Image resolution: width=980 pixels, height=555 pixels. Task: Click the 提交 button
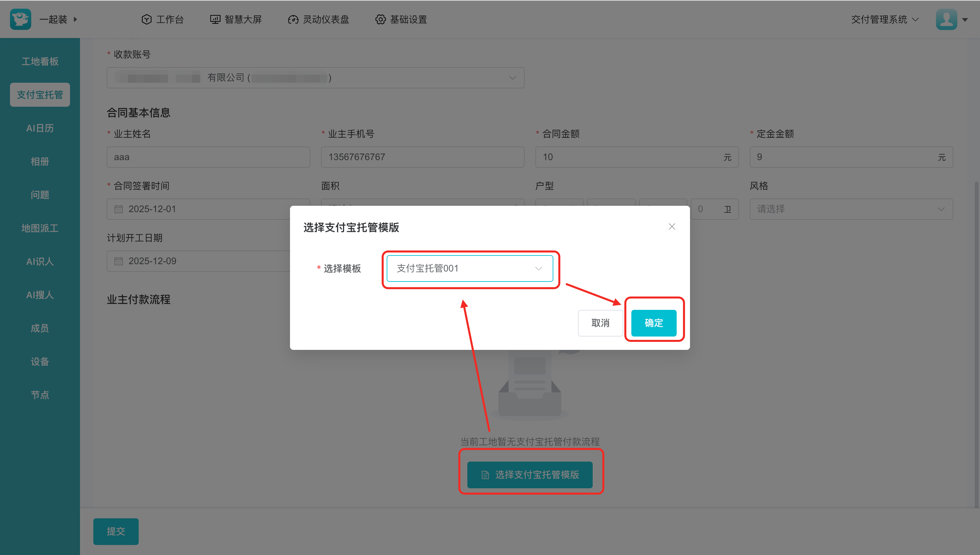[116, 531]
